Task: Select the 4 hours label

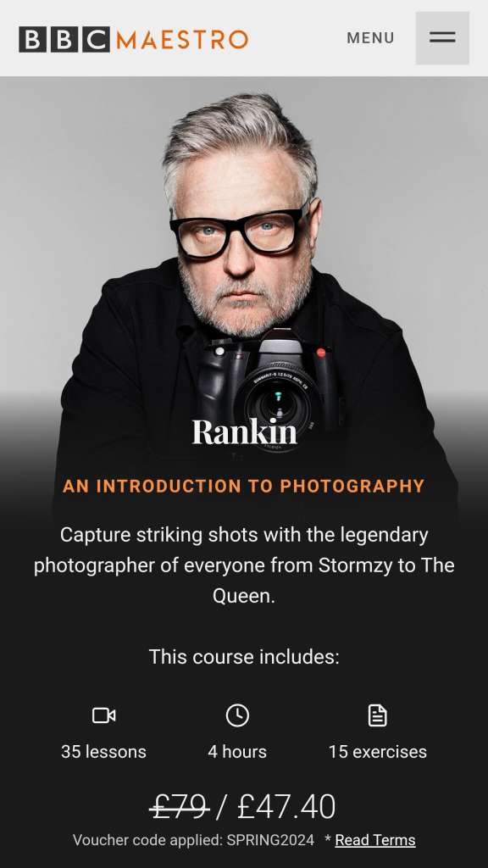Action: pos(237,752)
